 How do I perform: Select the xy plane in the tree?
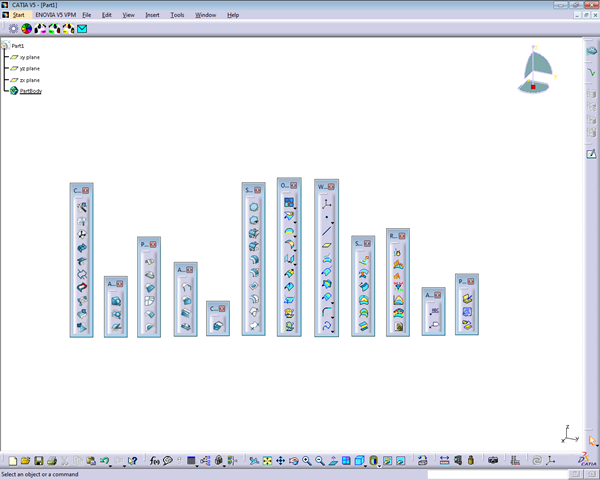(29, 57)
